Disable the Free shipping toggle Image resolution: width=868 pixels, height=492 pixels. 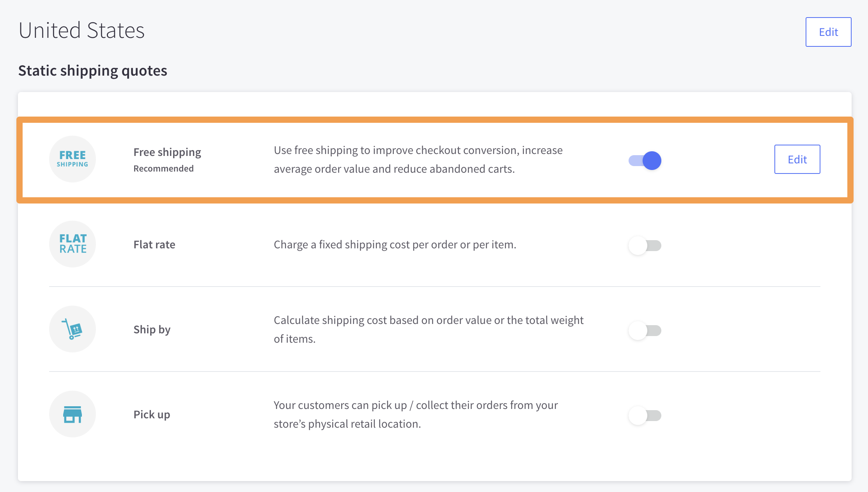pos(645,161)
